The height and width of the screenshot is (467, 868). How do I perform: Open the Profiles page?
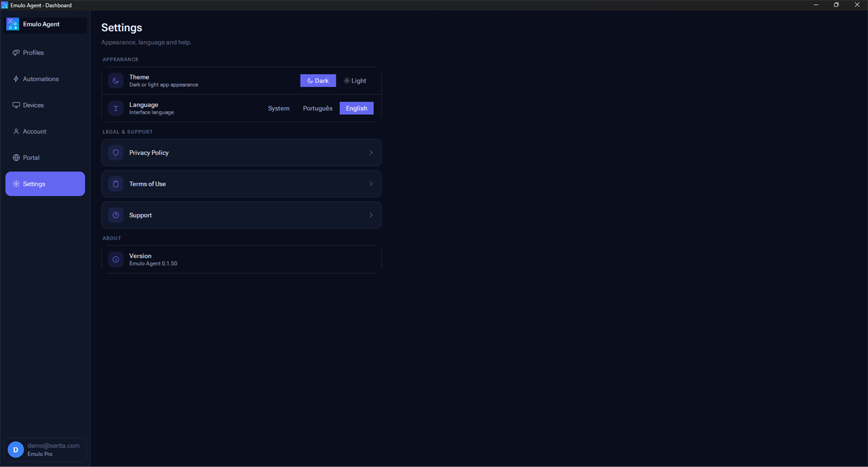click(45, 53)
